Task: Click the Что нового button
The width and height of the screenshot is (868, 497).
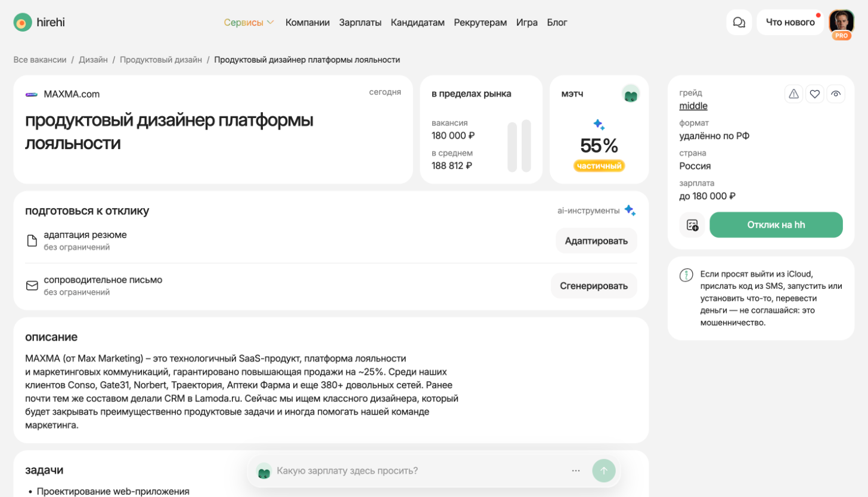Action: tap(790, 23)
